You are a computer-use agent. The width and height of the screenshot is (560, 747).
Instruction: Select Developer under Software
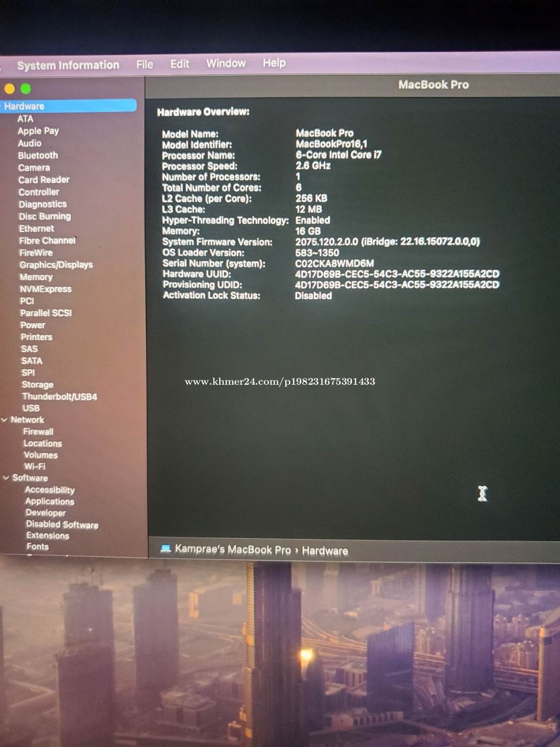(45, 513)
